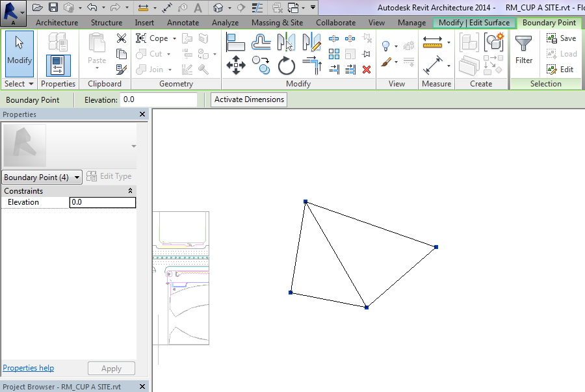Select the Move tool in Modify panel
The width and height of the screenshot is (585, 392).
[x=235, y=65]
